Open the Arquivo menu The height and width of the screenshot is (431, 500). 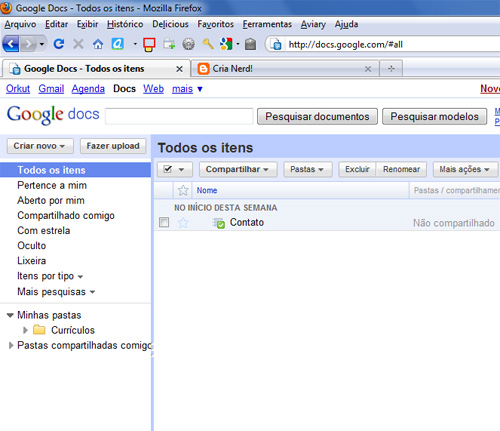click(20, 24)
